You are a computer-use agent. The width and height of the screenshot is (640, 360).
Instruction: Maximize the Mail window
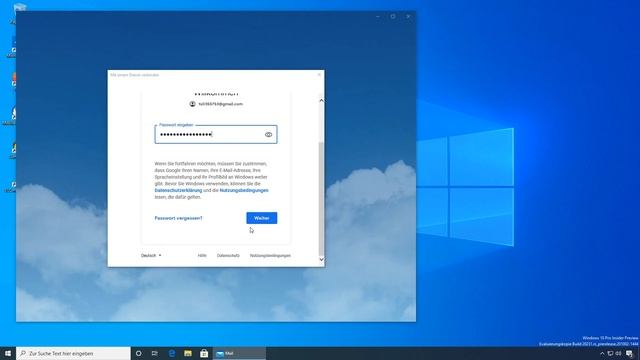point(393,16)
